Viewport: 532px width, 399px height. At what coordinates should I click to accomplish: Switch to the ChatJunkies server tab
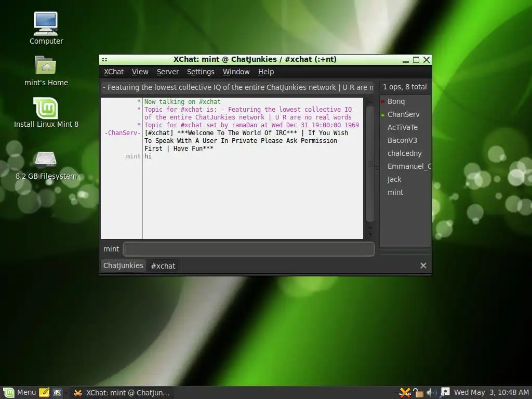[x=123, y=265]
